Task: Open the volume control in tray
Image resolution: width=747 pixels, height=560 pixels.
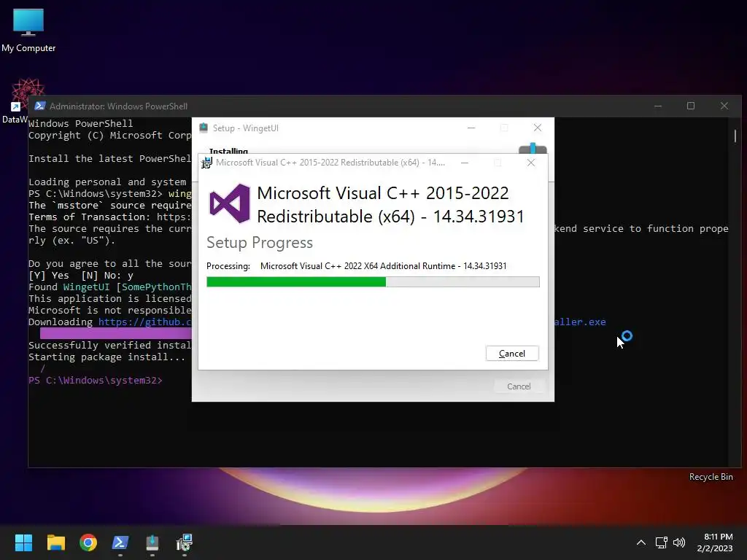Action: click(x=679, y=542)
